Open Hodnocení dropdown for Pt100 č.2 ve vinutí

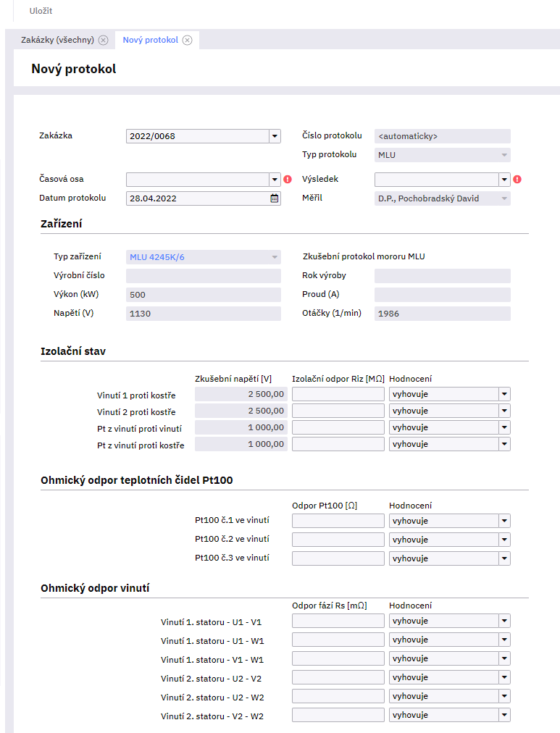pos(504,540)
